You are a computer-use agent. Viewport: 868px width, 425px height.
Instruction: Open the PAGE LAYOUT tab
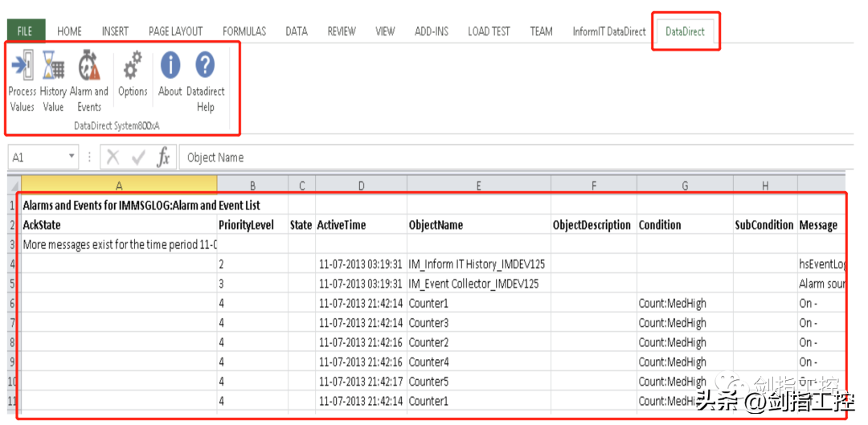(x=175, y=31)
